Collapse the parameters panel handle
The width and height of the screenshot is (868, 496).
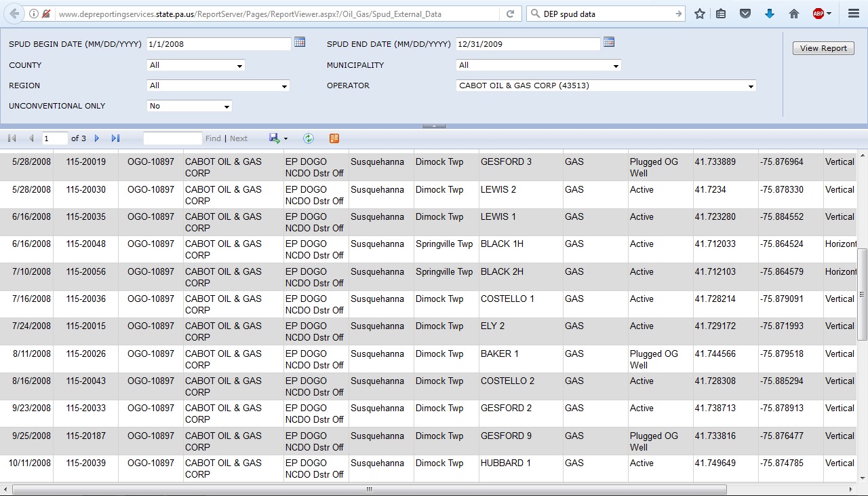(434, 126)
